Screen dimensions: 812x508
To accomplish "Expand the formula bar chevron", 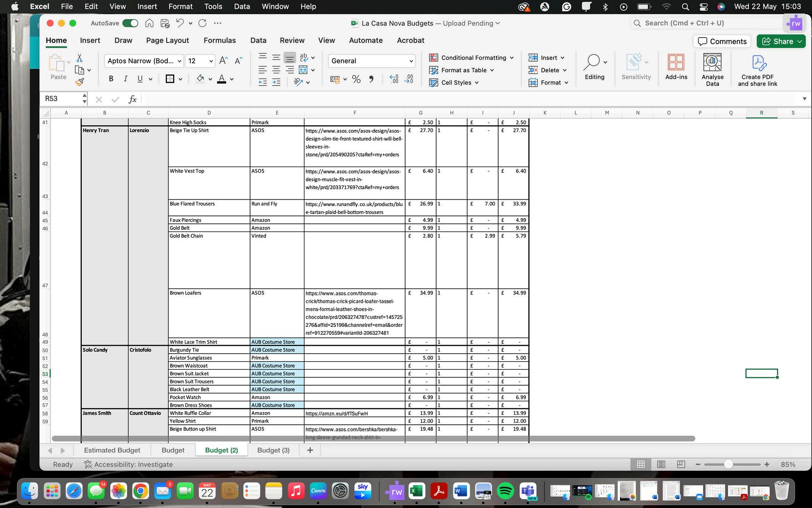I will (804, 99).
